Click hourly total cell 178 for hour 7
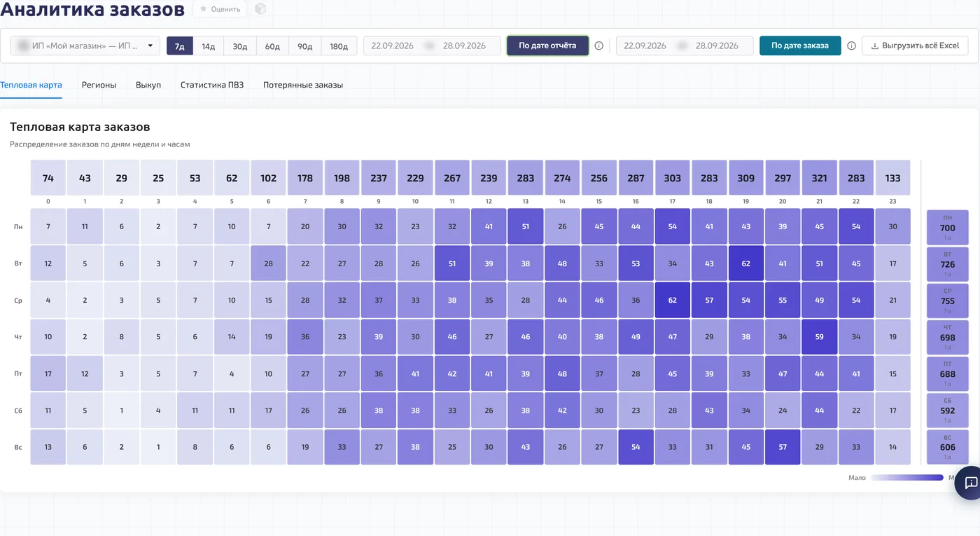The image size is (980, 536). coord(305,178)
